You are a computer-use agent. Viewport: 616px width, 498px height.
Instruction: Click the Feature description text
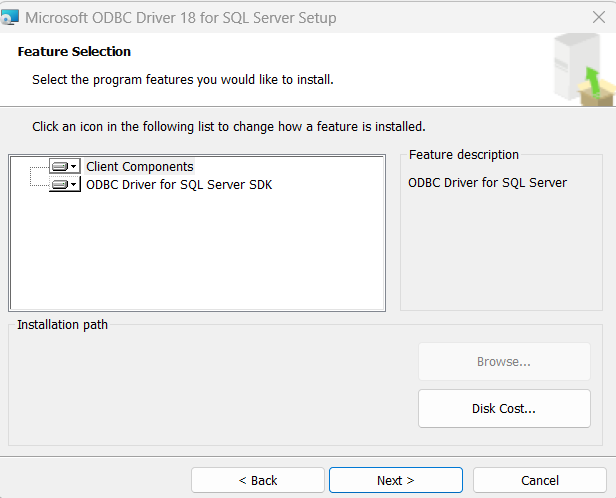[487, 183]
